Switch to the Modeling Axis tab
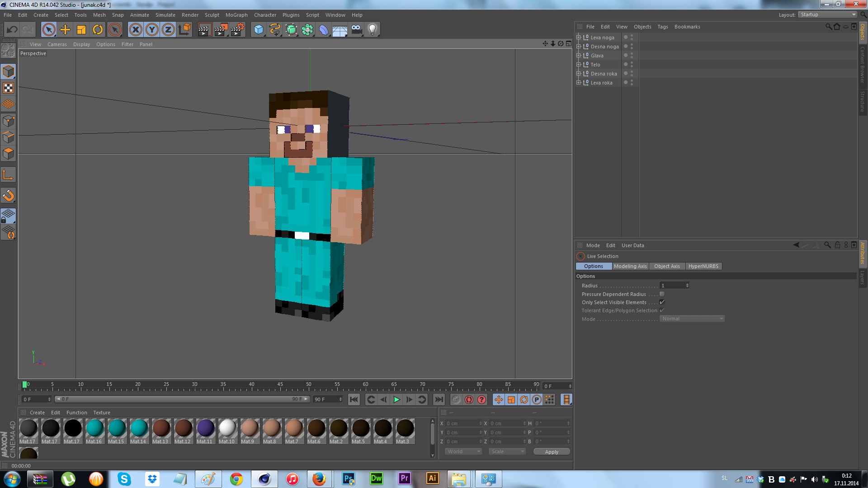This screenshot has height=488, width=868. click(x=630, y=266)
